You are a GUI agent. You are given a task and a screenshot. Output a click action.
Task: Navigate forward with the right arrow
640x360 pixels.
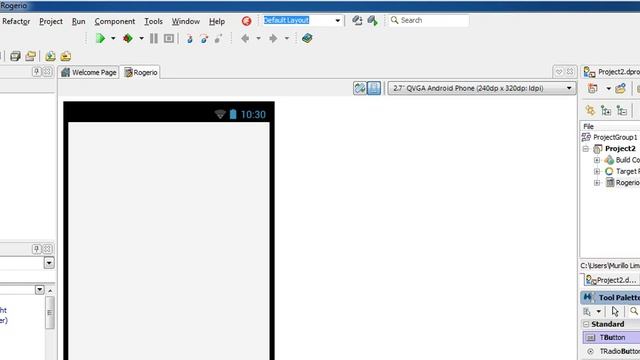(x=273, y=38)
